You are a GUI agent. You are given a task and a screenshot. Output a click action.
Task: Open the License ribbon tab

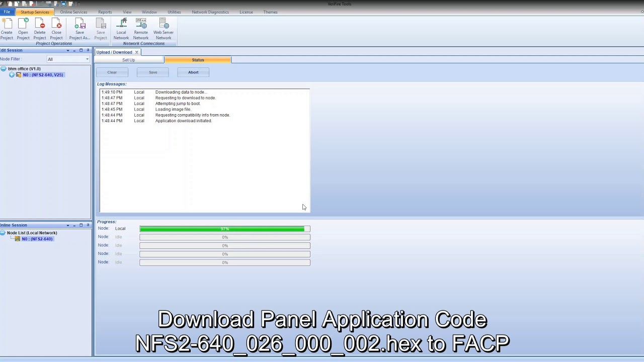click(246, 12)
